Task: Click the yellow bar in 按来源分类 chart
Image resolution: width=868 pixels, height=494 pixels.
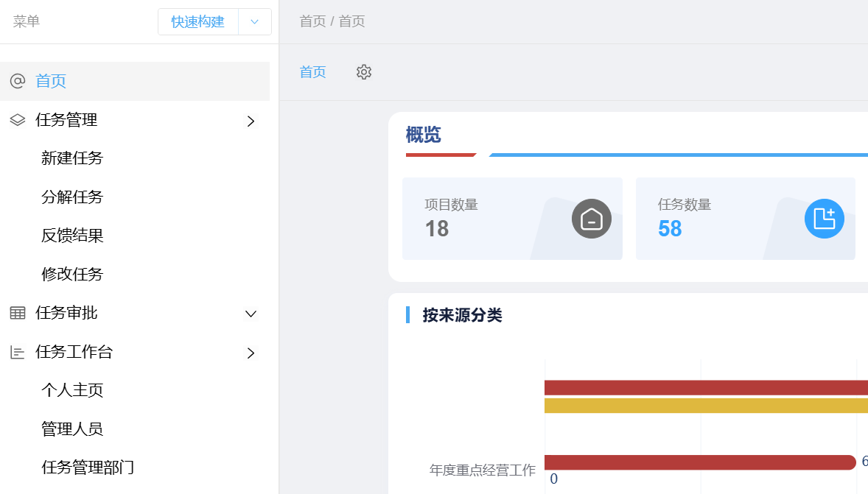Action: click(x=706, y=406)
